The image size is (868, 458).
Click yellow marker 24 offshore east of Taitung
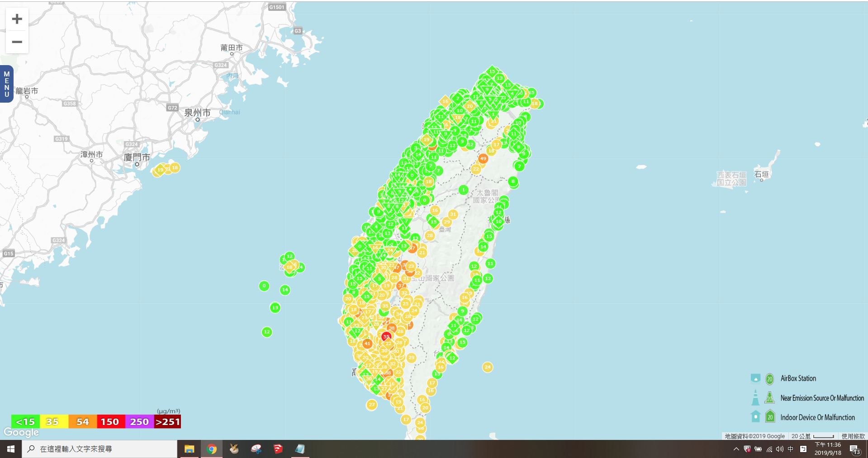(488, 367)
